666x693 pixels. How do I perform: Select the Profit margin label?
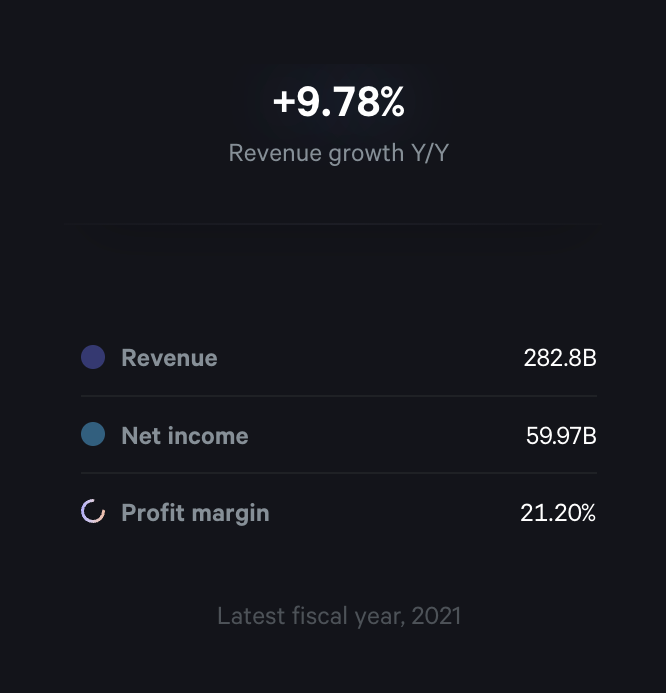click(x=195, y=513)
